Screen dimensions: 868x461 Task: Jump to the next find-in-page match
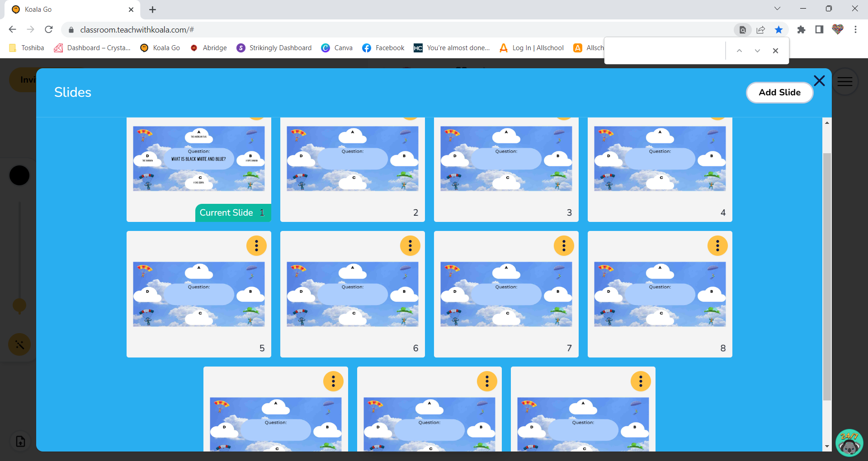pos(757,51)
